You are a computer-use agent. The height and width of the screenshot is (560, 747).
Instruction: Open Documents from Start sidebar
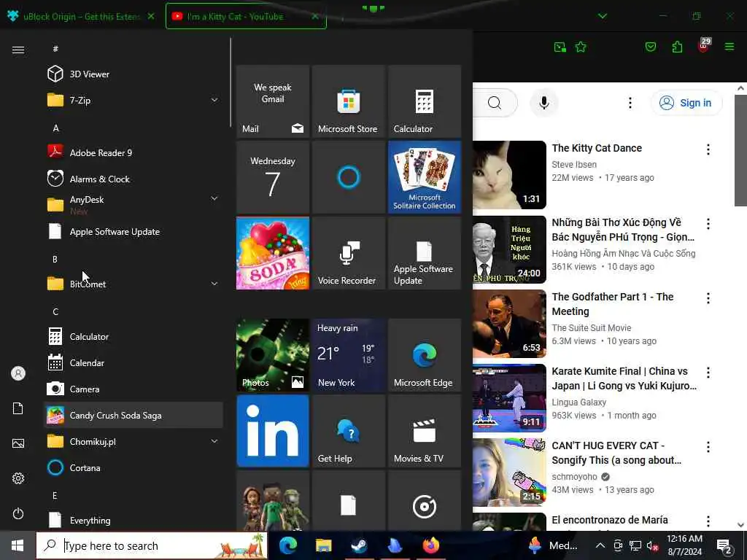pos(18,408)
